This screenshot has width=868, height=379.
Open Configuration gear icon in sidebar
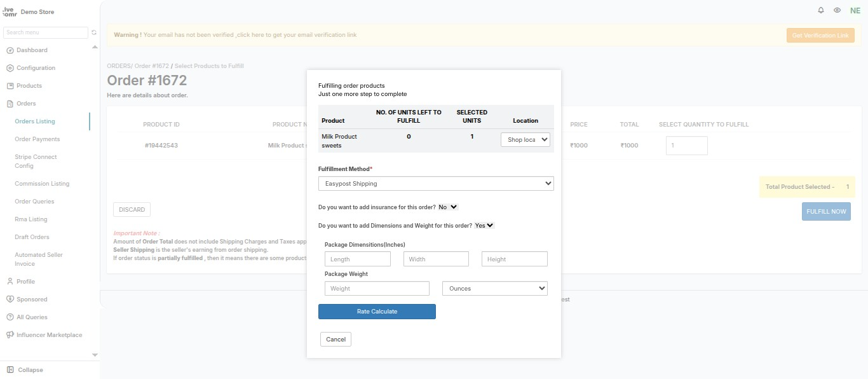10,68
